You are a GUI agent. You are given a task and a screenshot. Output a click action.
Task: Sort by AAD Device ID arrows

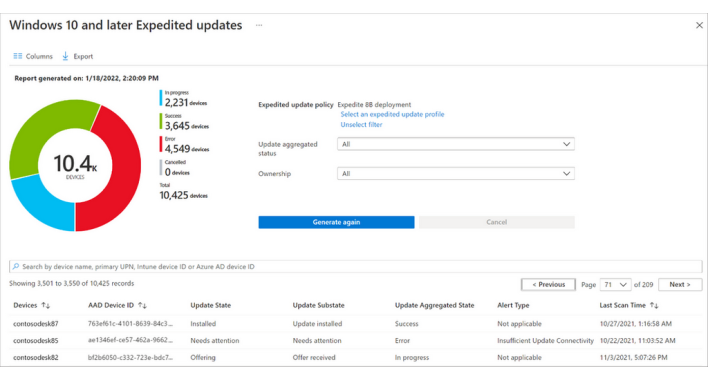(142, 306)
